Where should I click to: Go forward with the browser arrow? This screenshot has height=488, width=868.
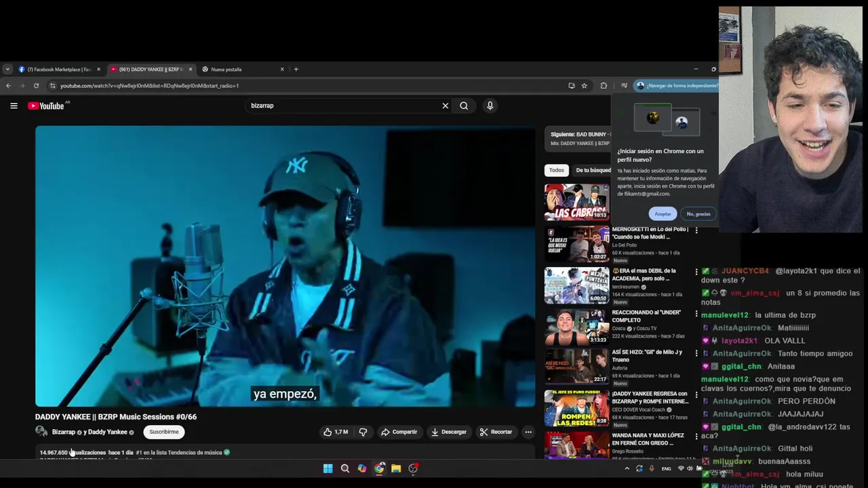pos(22,85)
